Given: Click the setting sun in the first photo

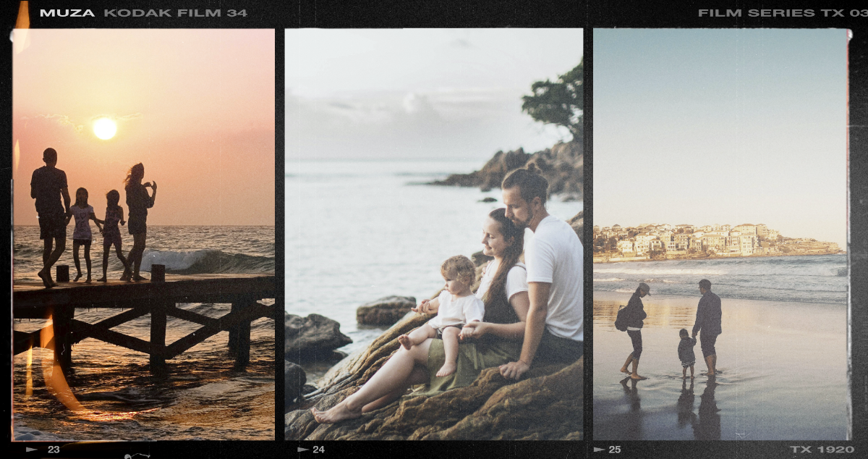Looking at the screenshot, I should click(105, 128).
